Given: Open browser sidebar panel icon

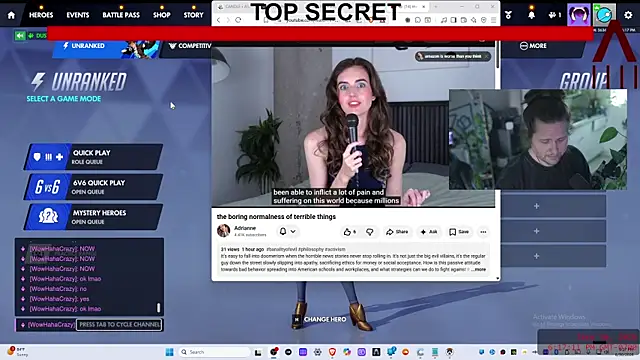Looking at the screenshot, I should [x=453, y=20].
